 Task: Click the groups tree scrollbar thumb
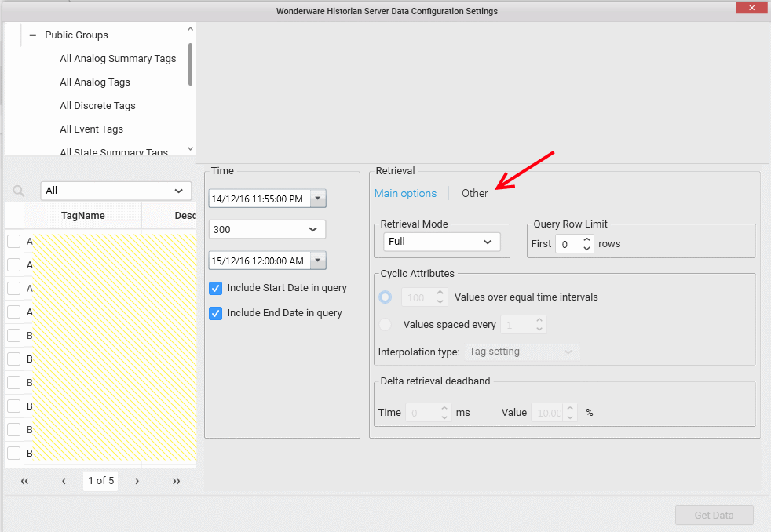tap(190, 64)
